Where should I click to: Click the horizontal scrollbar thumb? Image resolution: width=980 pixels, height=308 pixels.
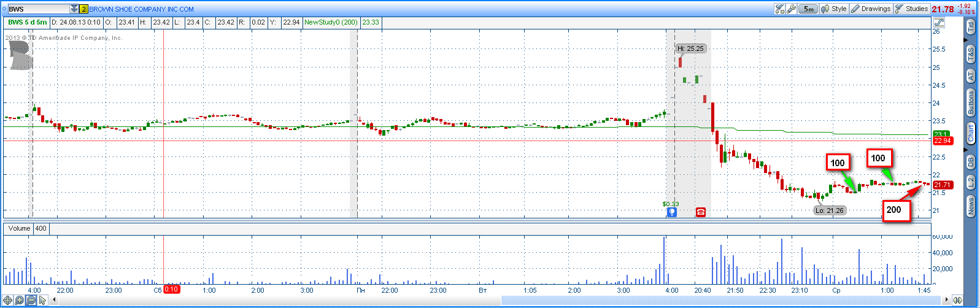pyautogui.click(x=721, y=300)
